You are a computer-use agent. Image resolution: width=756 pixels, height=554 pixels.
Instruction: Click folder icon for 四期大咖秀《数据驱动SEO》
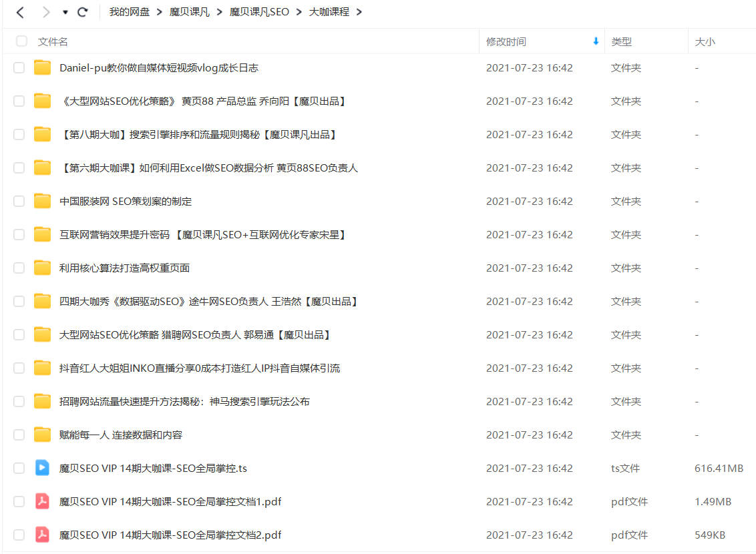click(43, 301)
